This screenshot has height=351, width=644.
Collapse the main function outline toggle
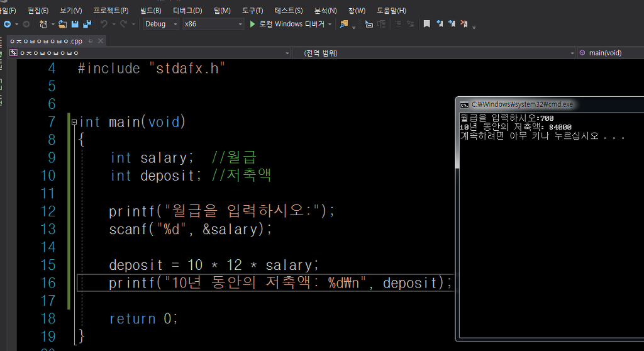(74, 122)
